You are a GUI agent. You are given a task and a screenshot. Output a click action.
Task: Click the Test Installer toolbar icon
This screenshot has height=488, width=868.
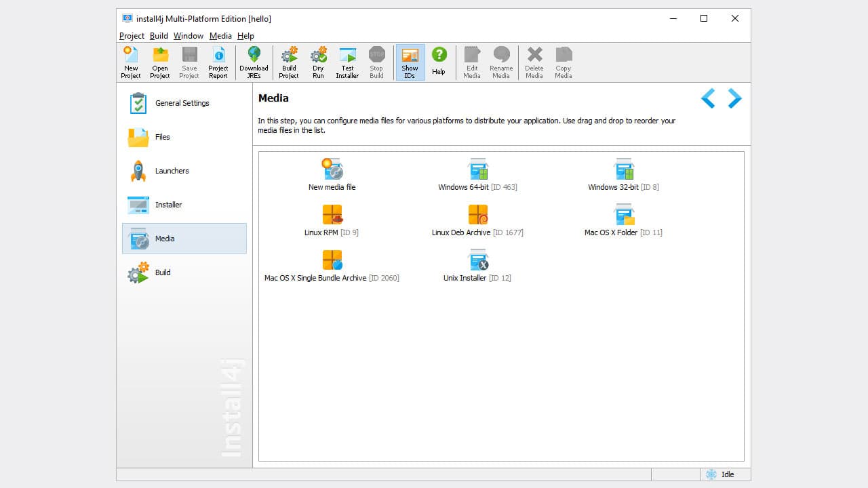pos(347,62)
